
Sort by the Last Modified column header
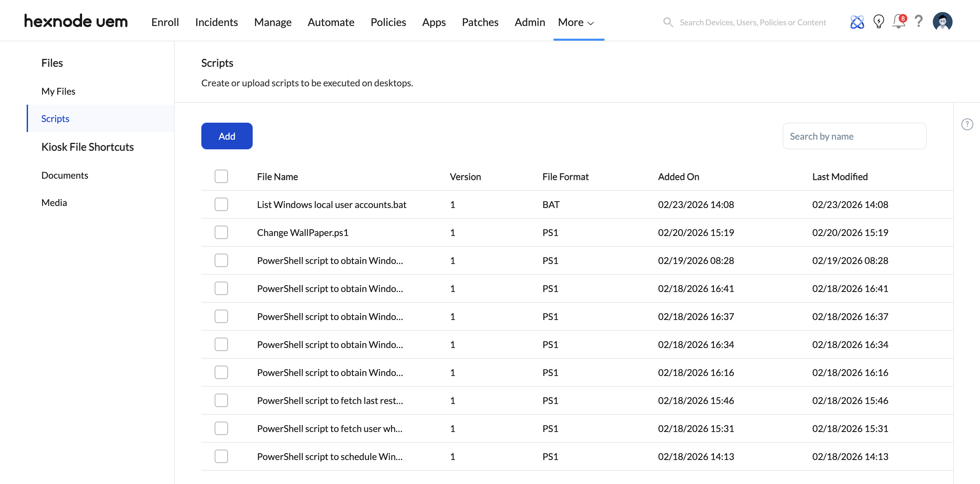[840, 177]
